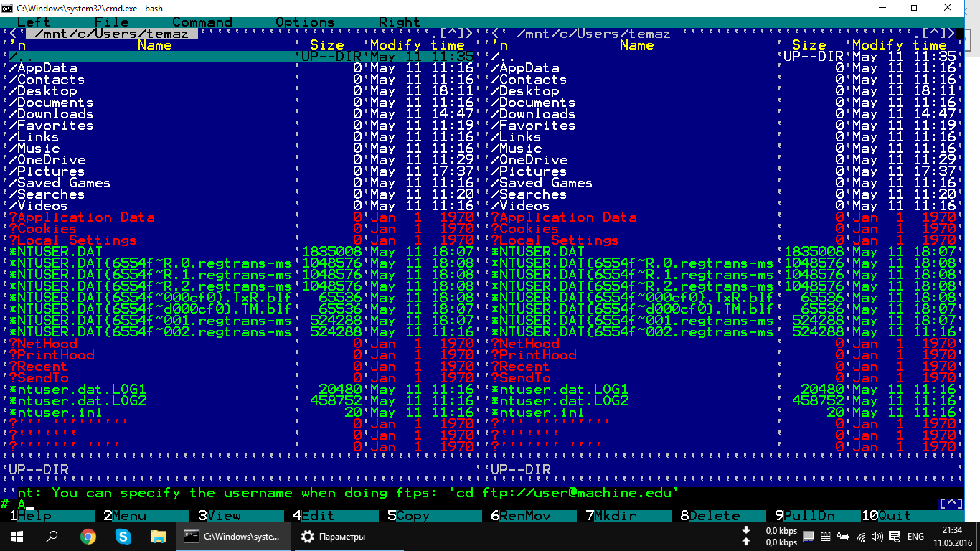Click the 6RenMov function key button
Viewport: 980px width, 551px height.
[x=534, y=515]
